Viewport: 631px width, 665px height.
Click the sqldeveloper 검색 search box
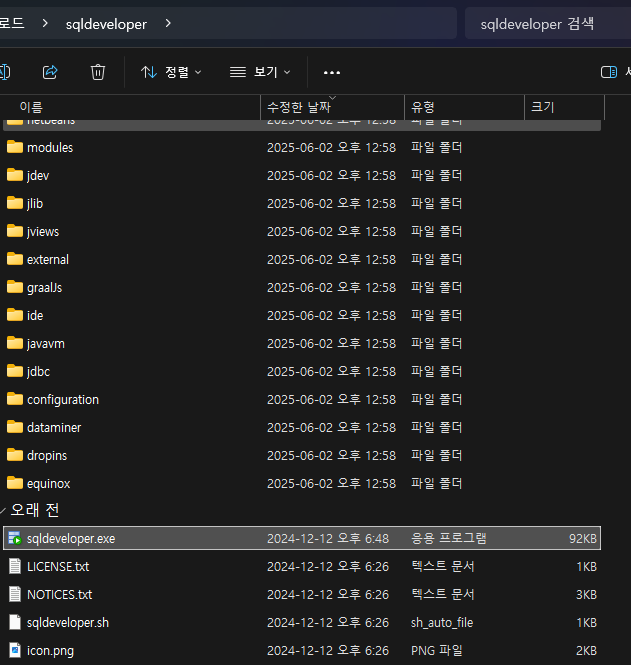[547, 24]
